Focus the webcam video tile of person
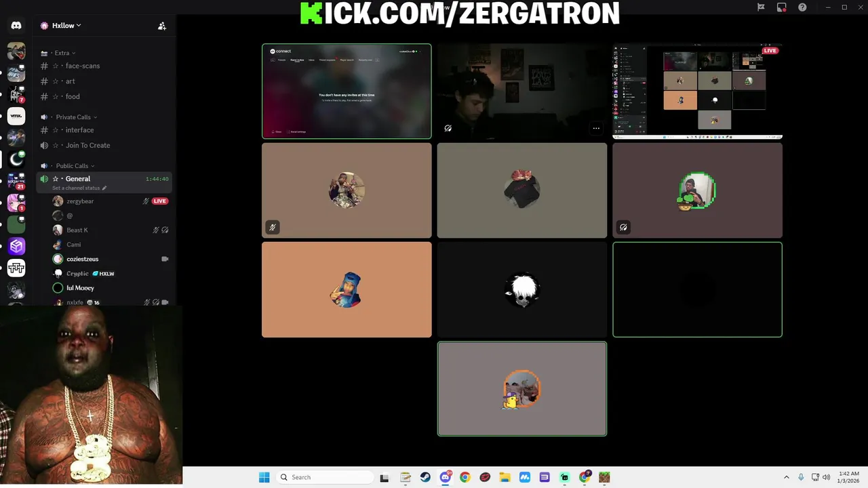 coord(522,91)
